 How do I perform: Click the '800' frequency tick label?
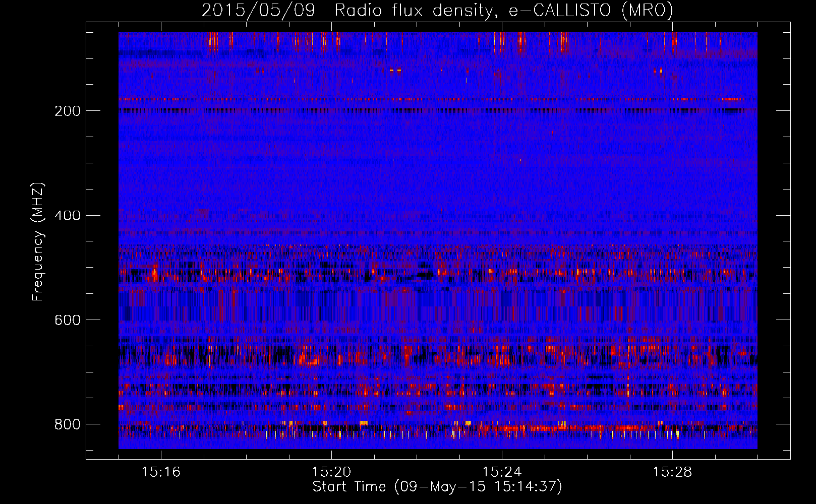pos(68,424)
